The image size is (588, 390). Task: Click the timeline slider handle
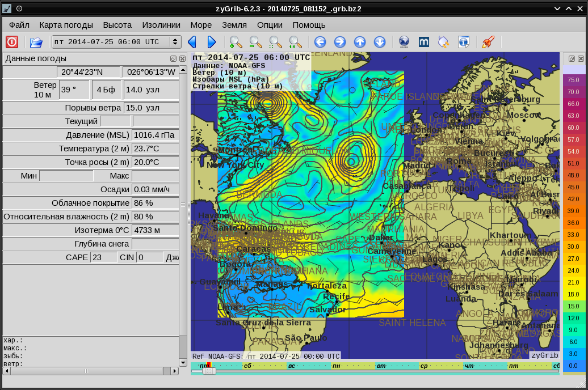click(x=209, y=371)
